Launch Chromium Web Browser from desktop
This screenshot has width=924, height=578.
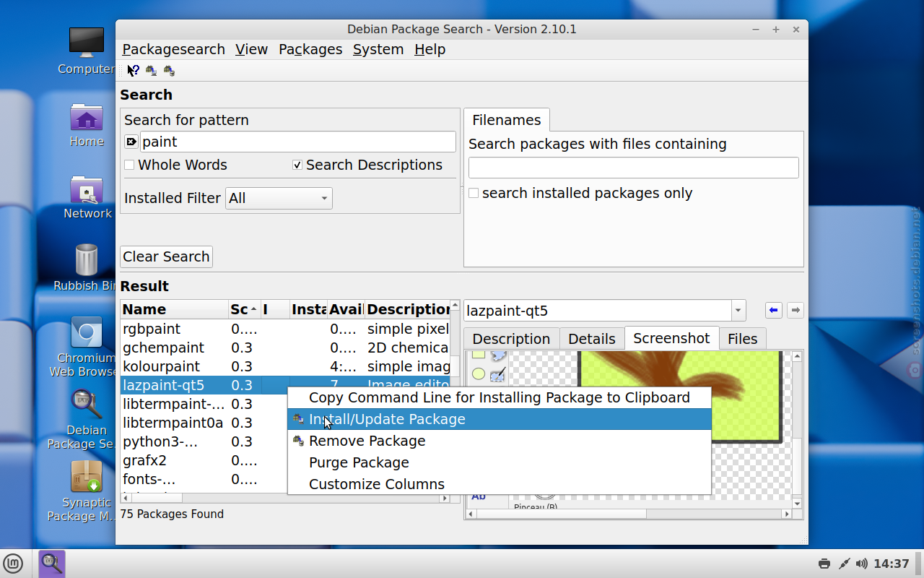click(86, 347)
